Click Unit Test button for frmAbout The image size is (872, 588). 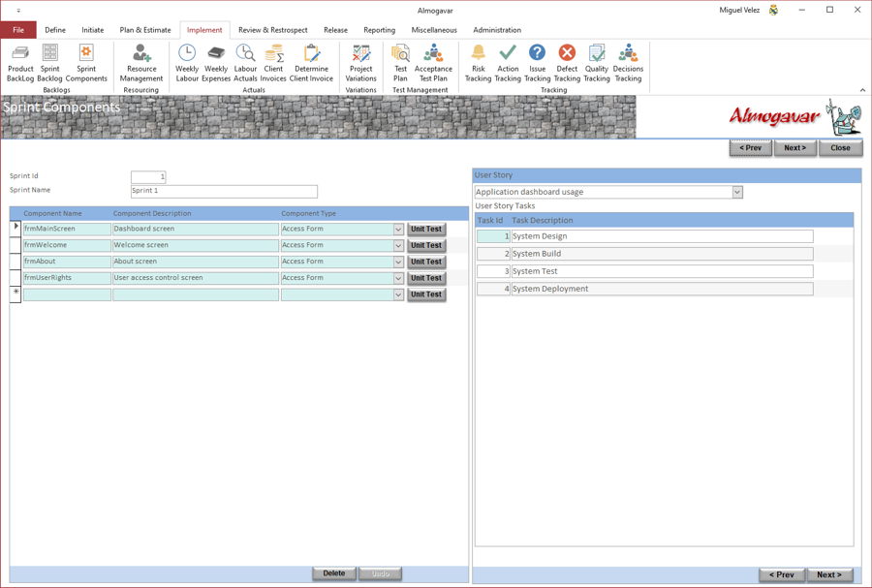(x=426, y=262)
